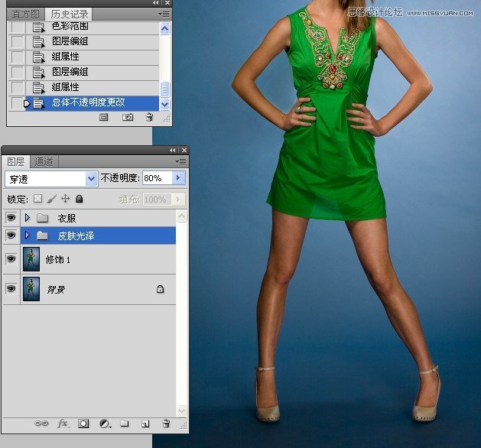Delete current history state
This screenshot has width=481, height=448.
149,118
